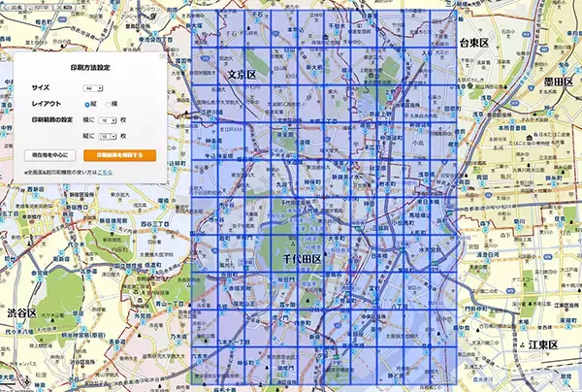Click the orange print result confirmation button

coord(119,155)
